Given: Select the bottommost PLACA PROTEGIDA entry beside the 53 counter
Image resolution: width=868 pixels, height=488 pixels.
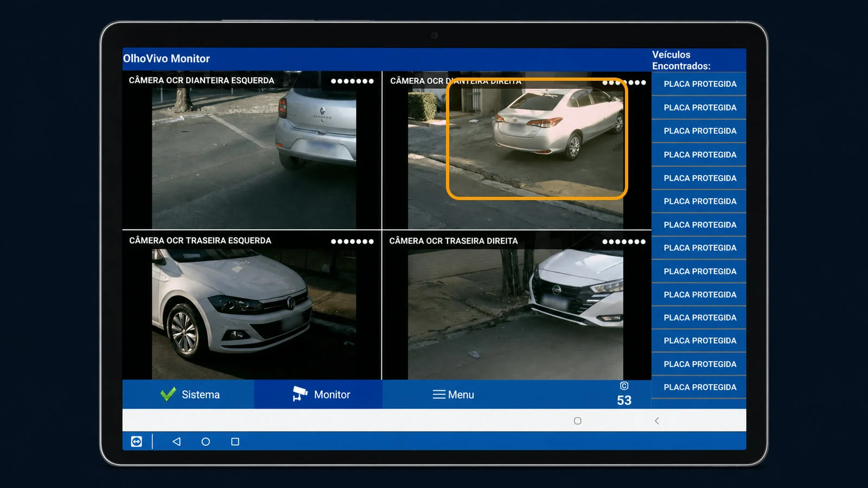Looking at the screenshot, I should tap(699, 387).
